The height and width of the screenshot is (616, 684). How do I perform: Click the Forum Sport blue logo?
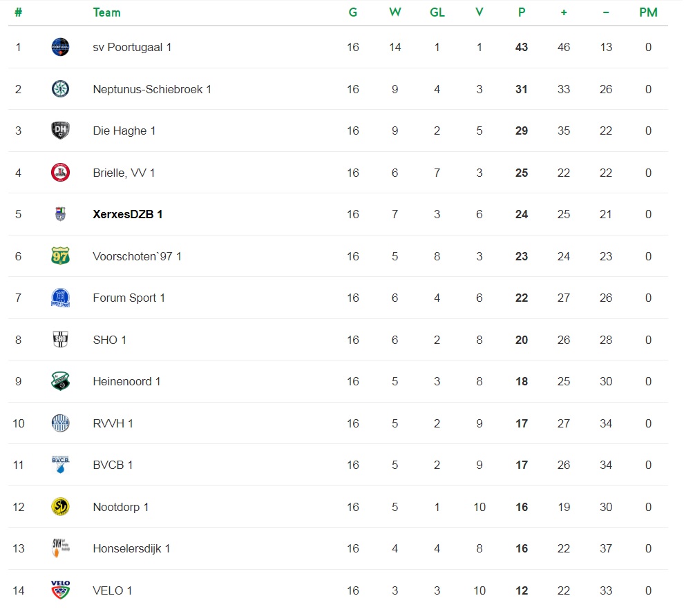click(60, 298)
